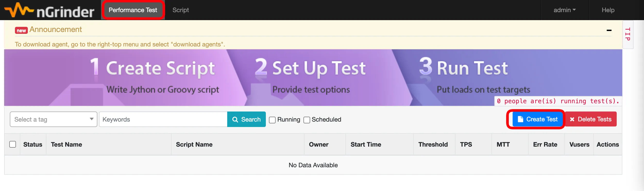Image resolution: width=644 pixels, height=191 pixels.
Task: Click the Announcement heading
Action: [x=56, y=29]
